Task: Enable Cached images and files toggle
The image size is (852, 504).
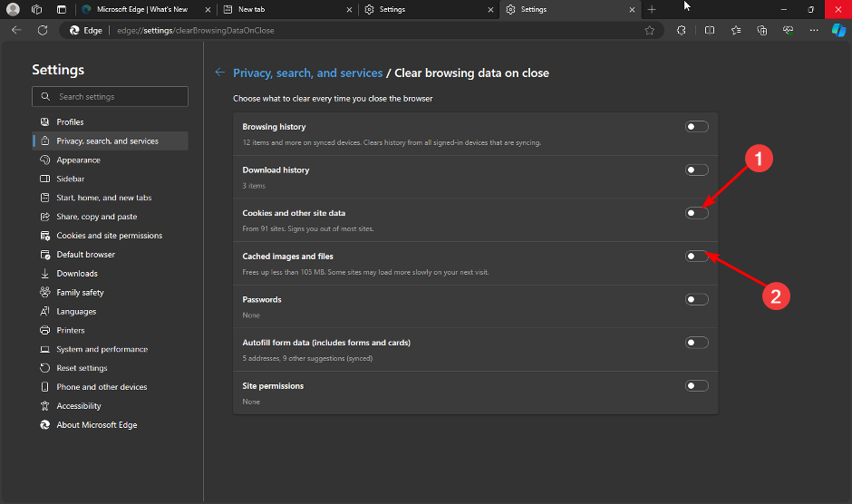Action: pyautogui.click(x=697, y=256)
